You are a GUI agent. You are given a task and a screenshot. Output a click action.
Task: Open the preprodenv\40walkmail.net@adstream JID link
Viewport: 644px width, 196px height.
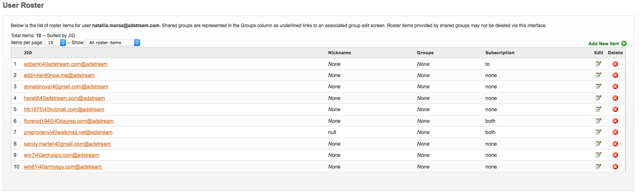coord(68,132)
